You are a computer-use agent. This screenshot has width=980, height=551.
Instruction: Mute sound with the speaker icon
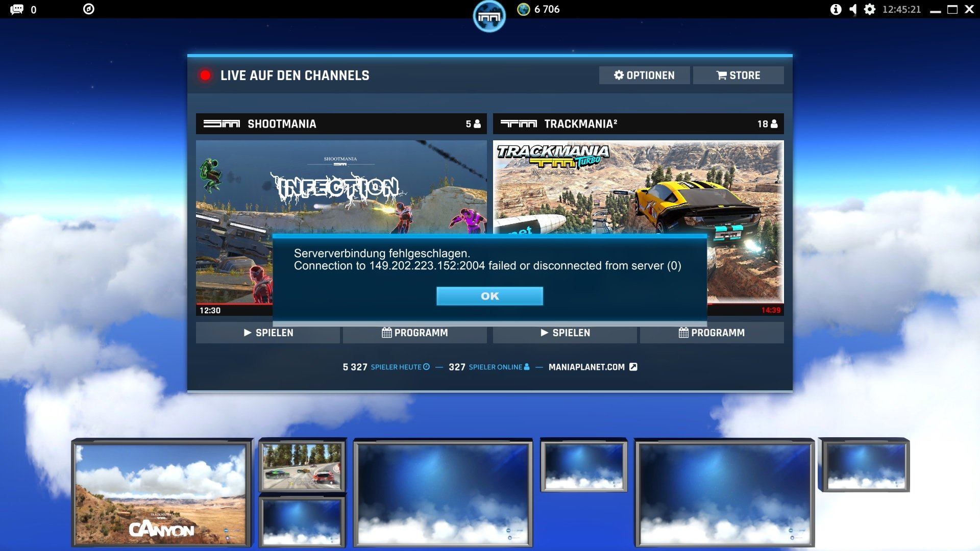pos(853,9)
